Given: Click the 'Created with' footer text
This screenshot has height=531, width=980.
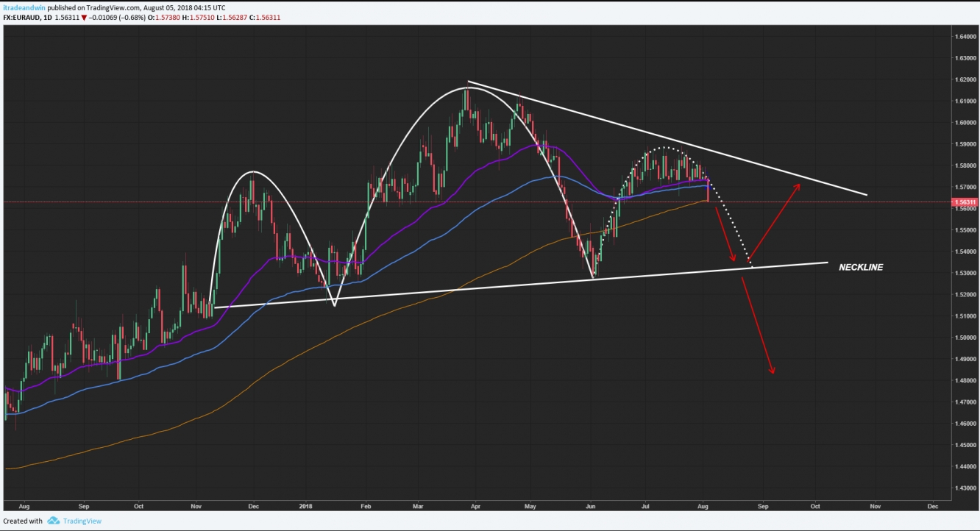Looking at the screenshot, I should pyautogui.click(x=23, y=521).
